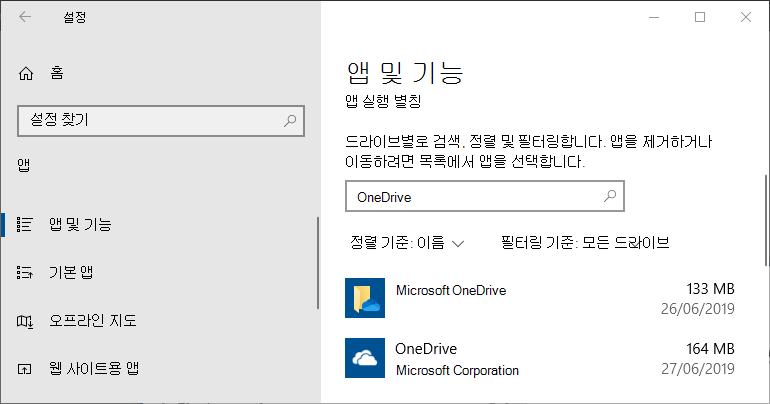This screenshot has width=770, height=404.
Task: Click the sidebar vertical scrollbar
Action: [x=318, y=263]
